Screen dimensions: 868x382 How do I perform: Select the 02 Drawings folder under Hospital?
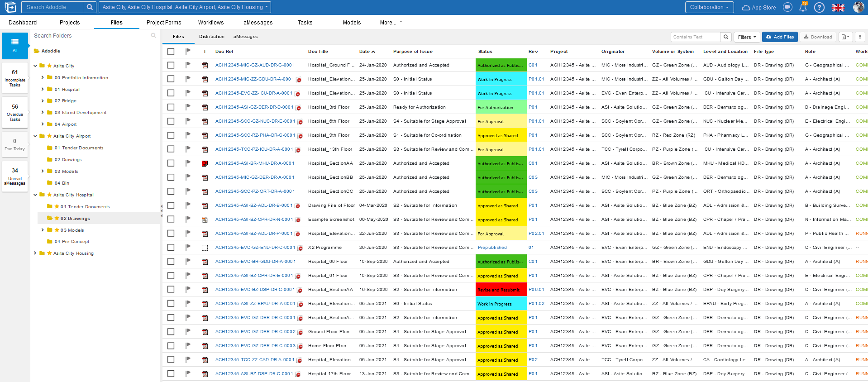(x=75, y=219)
